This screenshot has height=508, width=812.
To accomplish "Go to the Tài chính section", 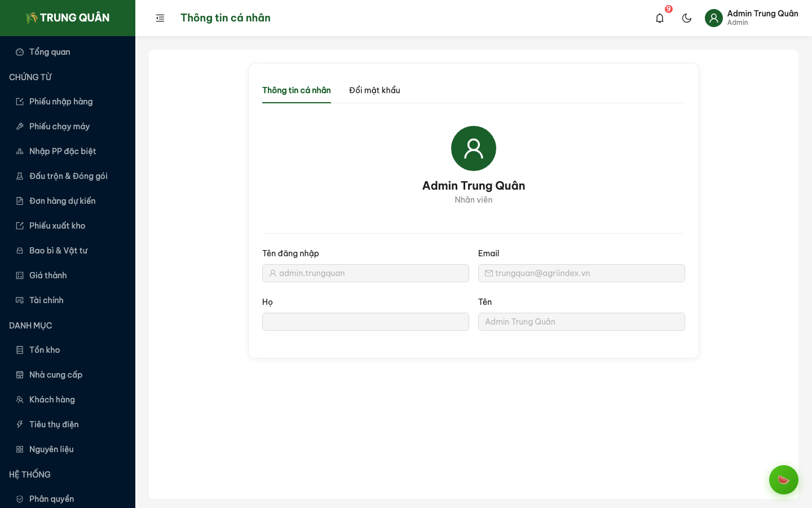I will click(x=46, y=300).
